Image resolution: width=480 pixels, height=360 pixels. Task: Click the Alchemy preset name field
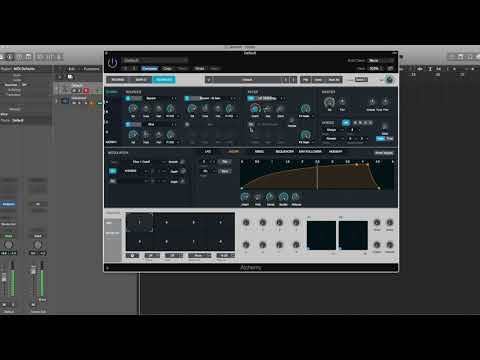(x=247, y=80)
